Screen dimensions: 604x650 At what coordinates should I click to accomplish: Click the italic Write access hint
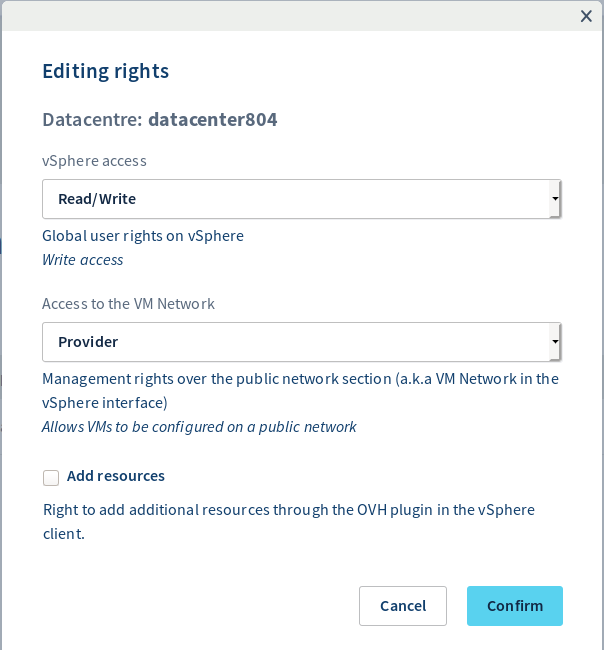tap(83, 260)
